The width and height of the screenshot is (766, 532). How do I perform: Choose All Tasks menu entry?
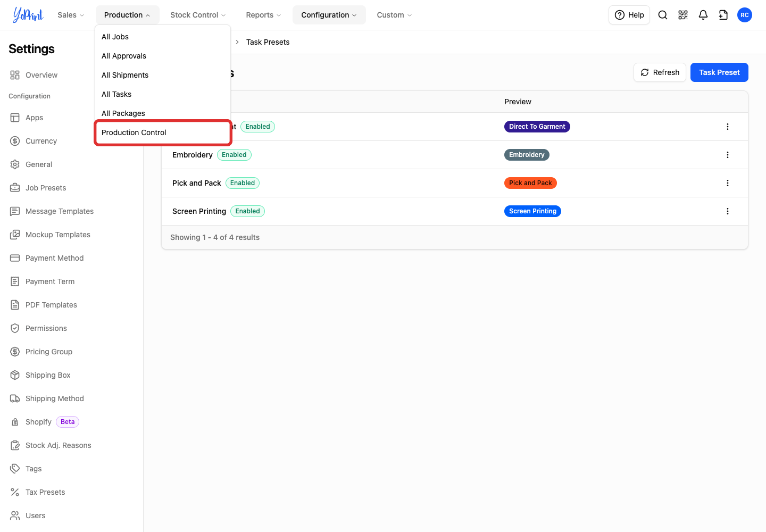tap(163, 94)
